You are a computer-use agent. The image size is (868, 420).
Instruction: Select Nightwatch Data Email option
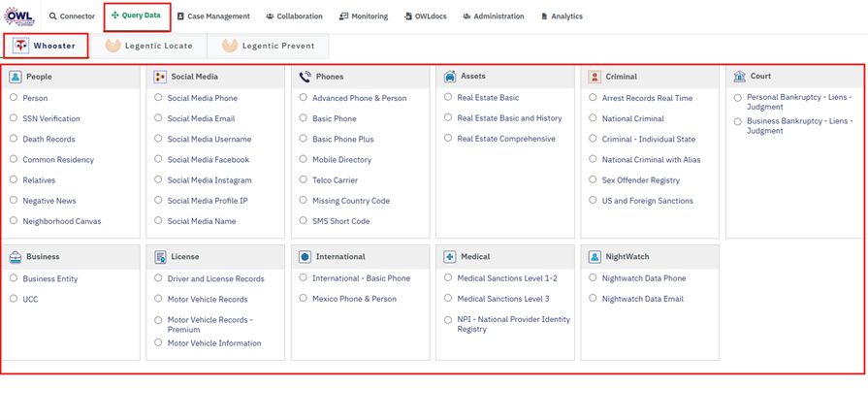tap(593, 298)
